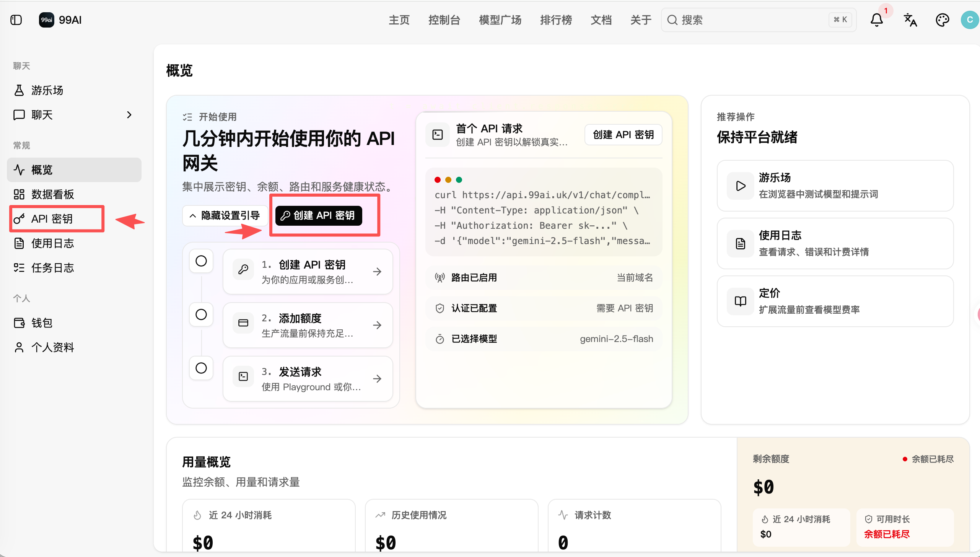This screenshot has width=980, height=557.
Task: Click ⌘ K shortcut badge
Action: [840, 20]
